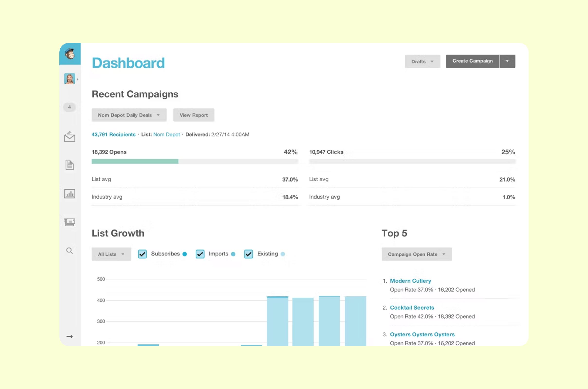Click the View Report button

(x=193, y=115)
